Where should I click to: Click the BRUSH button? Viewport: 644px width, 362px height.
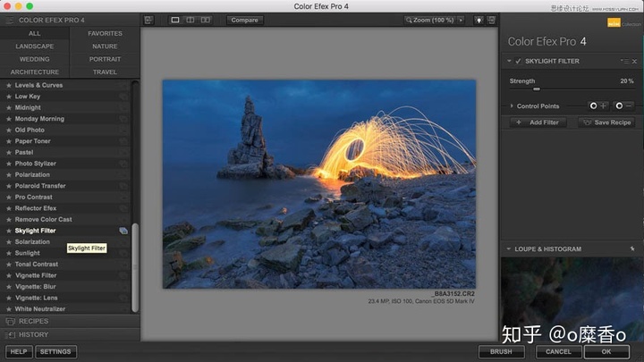point(501,352)
